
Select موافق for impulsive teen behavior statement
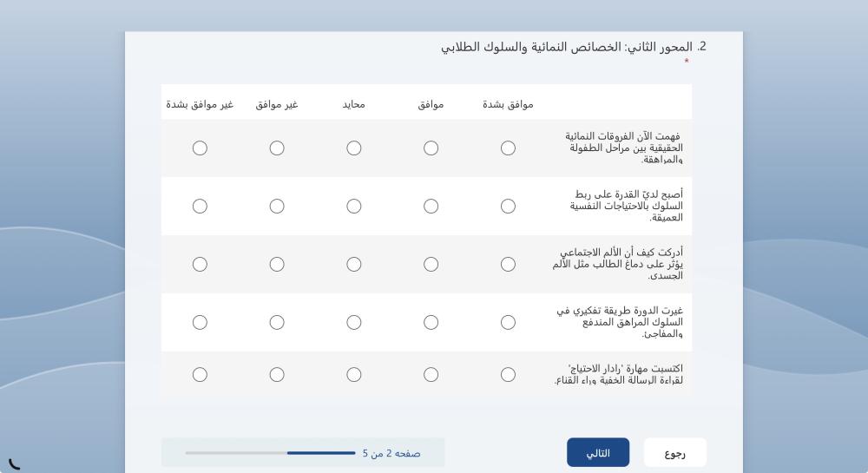pyautogui.click(x=431, y=323)
